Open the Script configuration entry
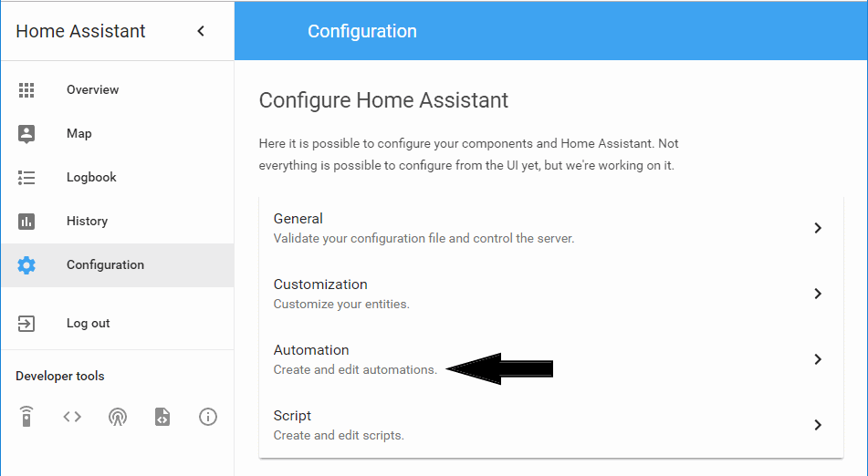 tap(550, 425)
